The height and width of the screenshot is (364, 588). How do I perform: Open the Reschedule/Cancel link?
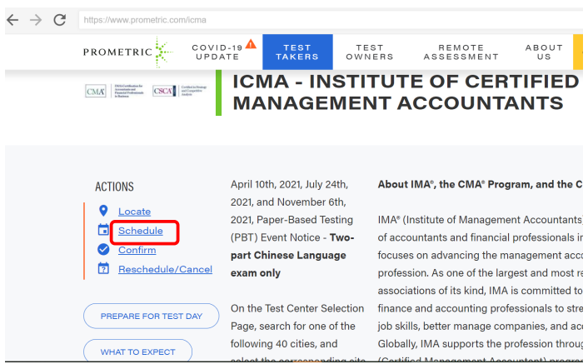tap(166, 269)
